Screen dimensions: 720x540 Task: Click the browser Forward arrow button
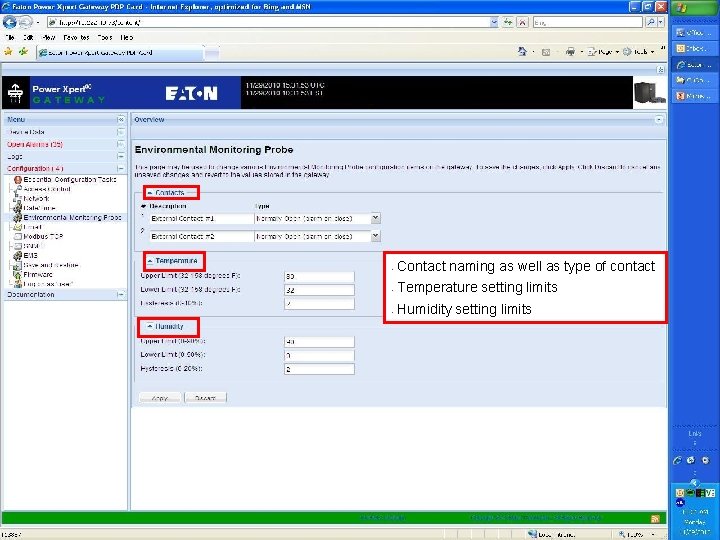click(x=25, y=22)
